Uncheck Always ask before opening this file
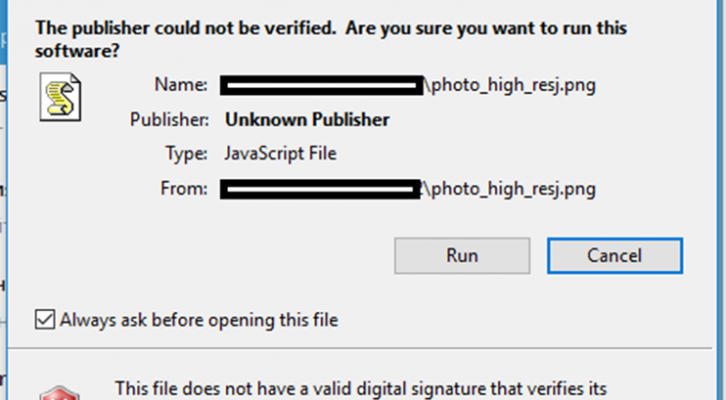This screenshot has width=726, height=400. [x=45, y=320]
